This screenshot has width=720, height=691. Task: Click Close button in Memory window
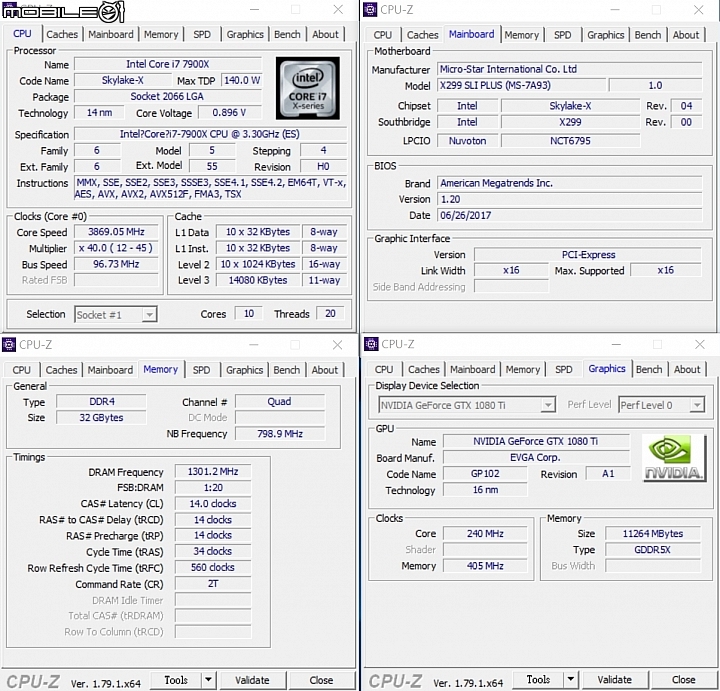[321, 680]
